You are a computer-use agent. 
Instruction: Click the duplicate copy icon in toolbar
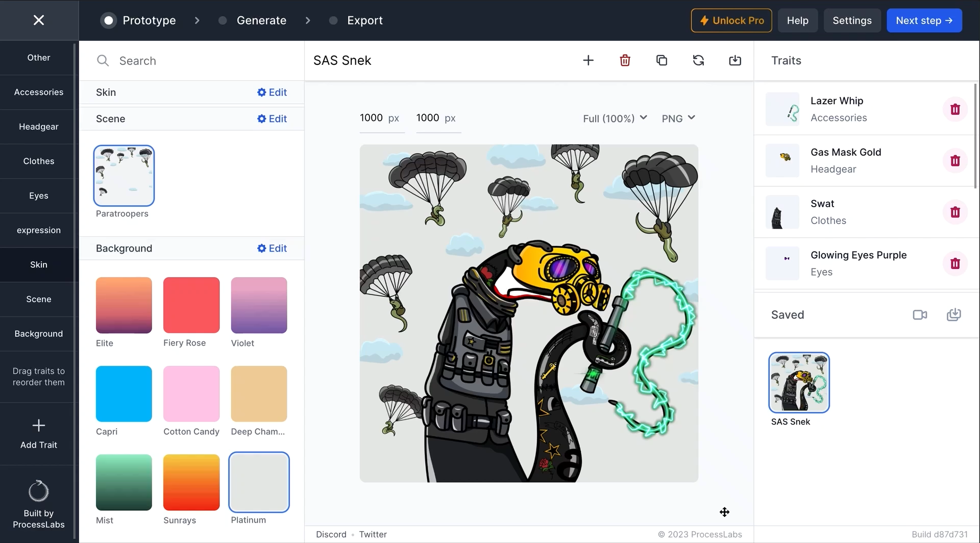pyautogui.click(x=661, y=60)
